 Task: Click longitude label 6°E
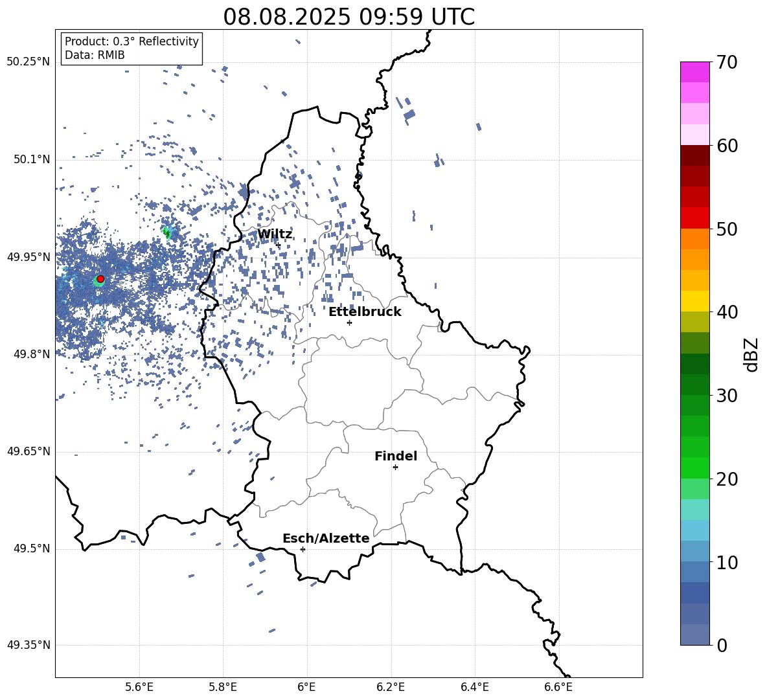306,687
